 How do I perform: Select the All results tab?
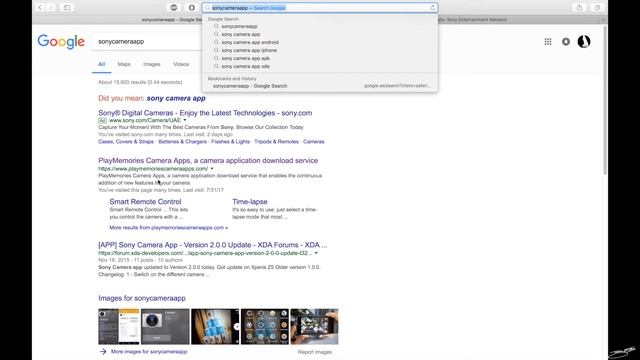click(101, 64)
